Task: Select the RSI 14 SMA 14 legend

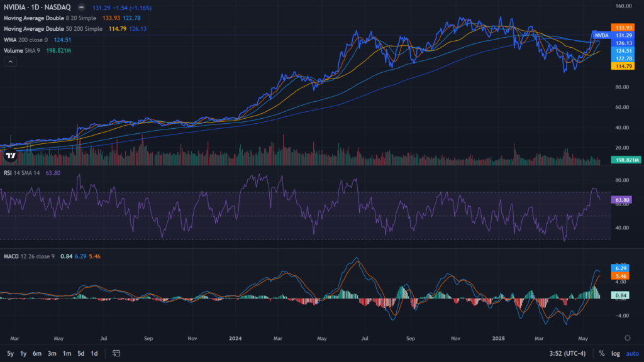Action: tap(22, 173)
